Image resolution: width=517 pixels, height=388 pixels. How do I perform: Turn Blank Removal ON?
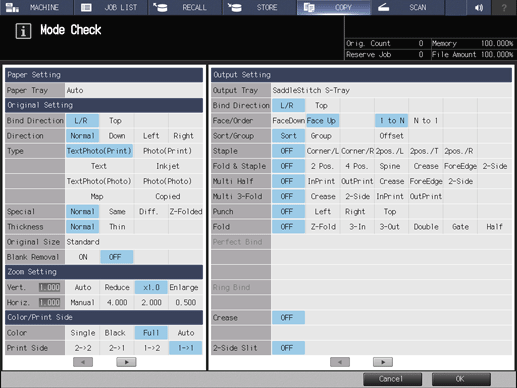[x=83, y=257]
